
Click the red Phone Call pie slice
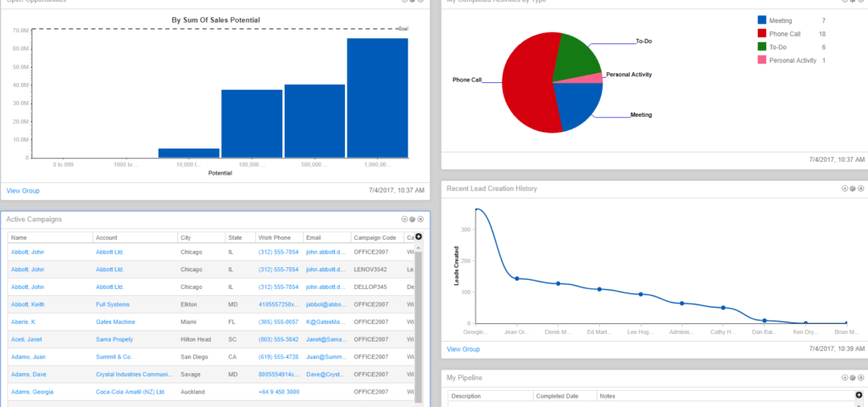[x=526, y=83]
